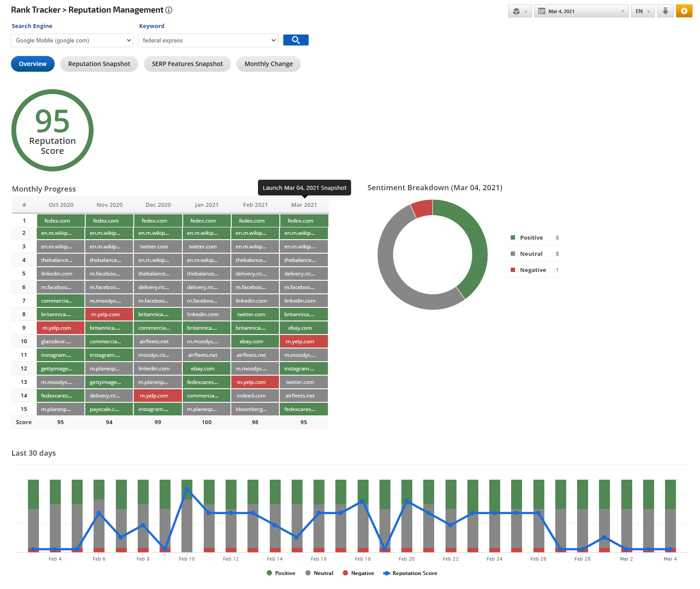The height and width of the screenshot is (589, 700).
Task: Open the SERP Features Snapshot tab
Action: click(187, 64)
